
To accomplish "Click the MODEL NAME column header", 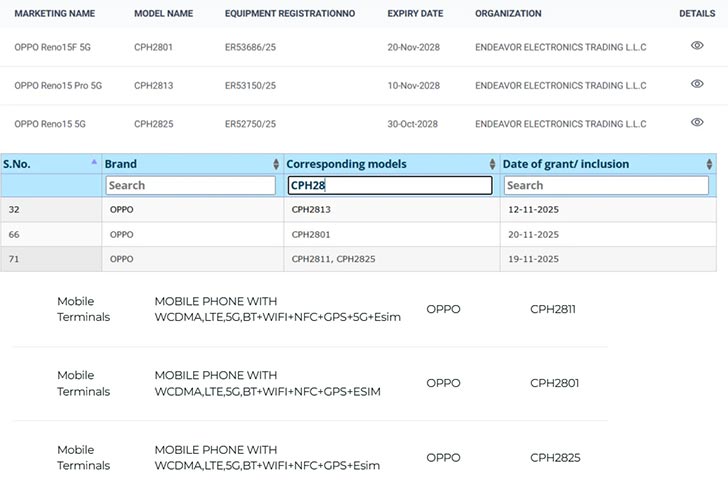I will click(163, 14).
